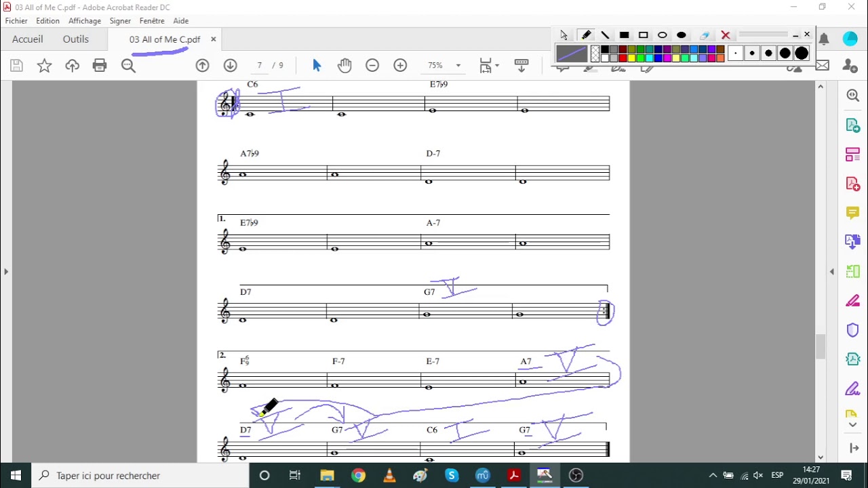Expand right sidebar with arrow-bar icon
The height and width of the screenshot is (488, 868).
[x=852, y=449]
